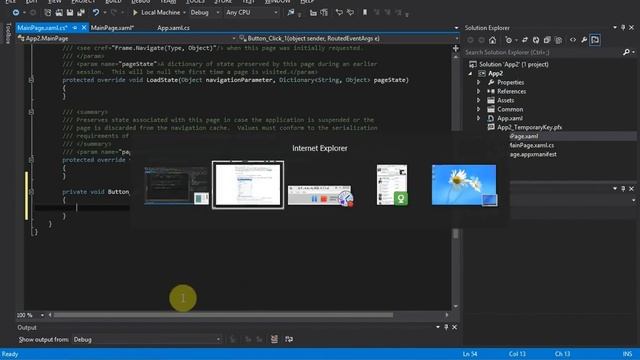The width and height of the screenshot is (640, 360).
Task: Open the Debug configuration dropdown
Action: pos(205,13)
